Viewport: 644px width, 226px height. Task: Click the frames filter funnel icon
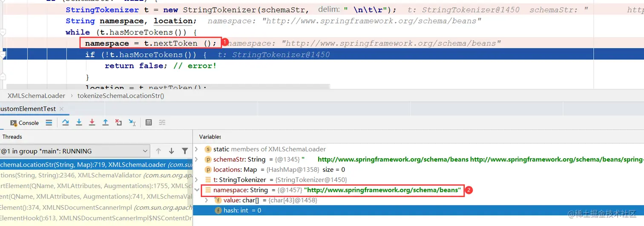pyautogui.click(x=185, y=151)
